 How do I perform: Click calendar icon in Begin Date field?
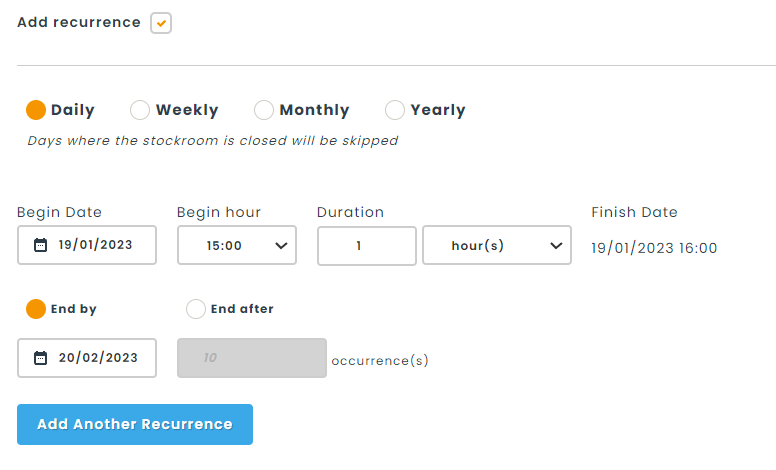click(40, 245)
